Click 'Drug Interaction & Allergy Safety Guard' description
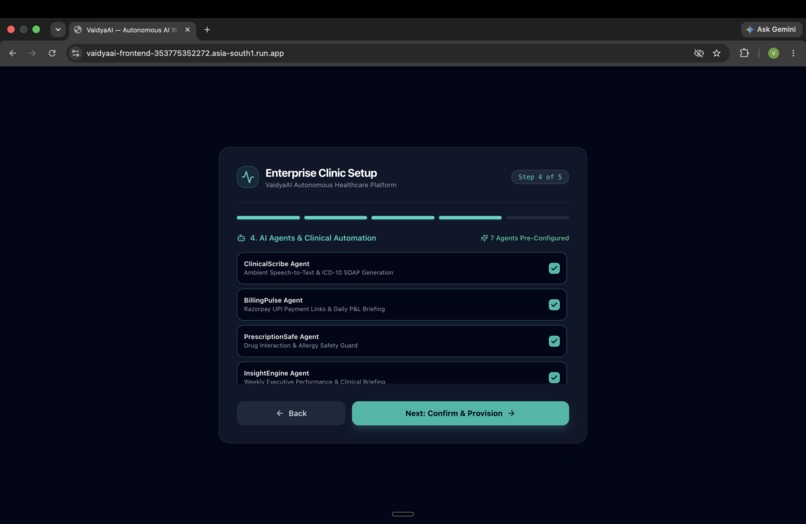 click(301, 346)
